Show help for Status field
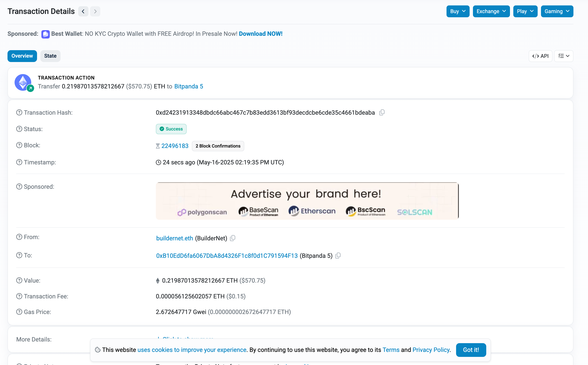 click(19, 129)
